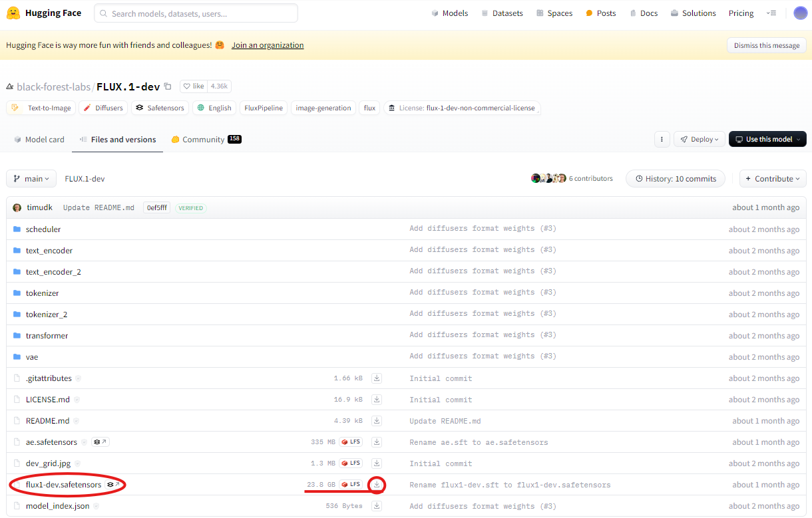812x518 pixels.
Task: Open History: 10 commits
Action: 676,178
